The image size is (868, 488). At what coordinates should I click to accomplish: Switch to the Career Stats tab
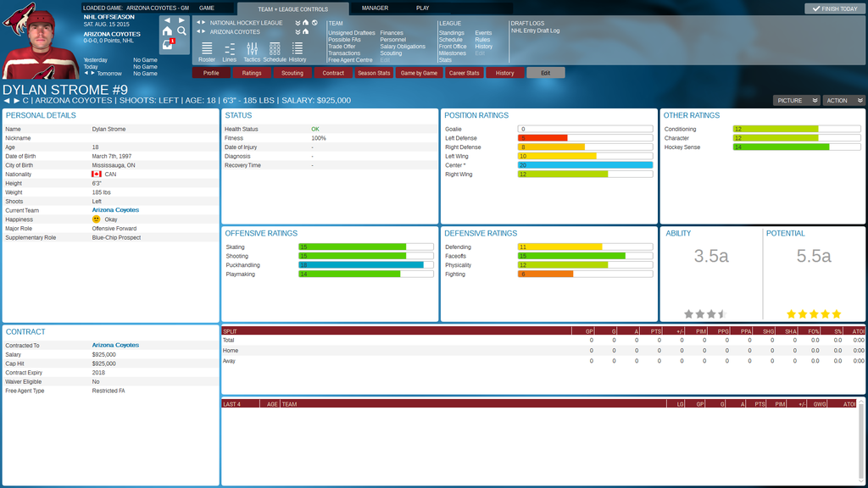point(464,73)
